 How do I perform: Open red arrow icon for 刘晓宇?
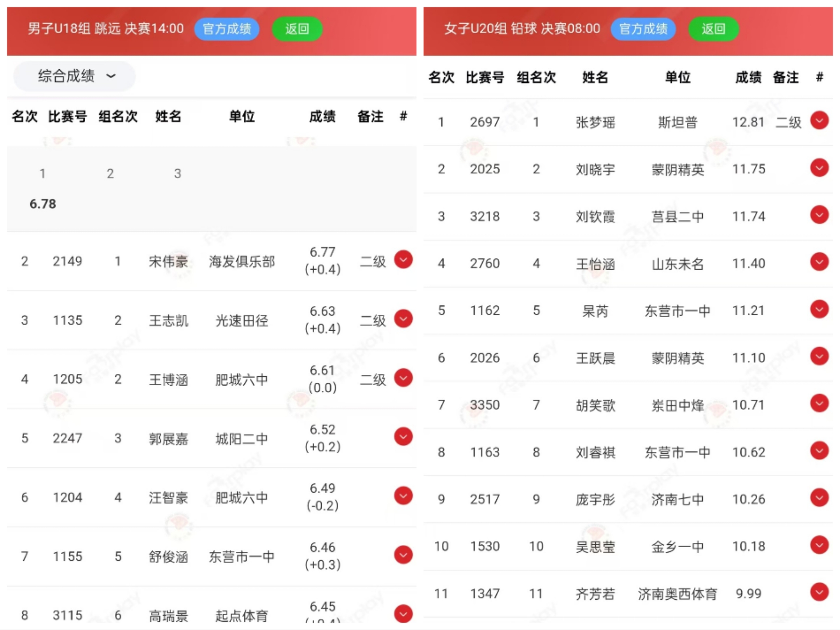point(819,168)
